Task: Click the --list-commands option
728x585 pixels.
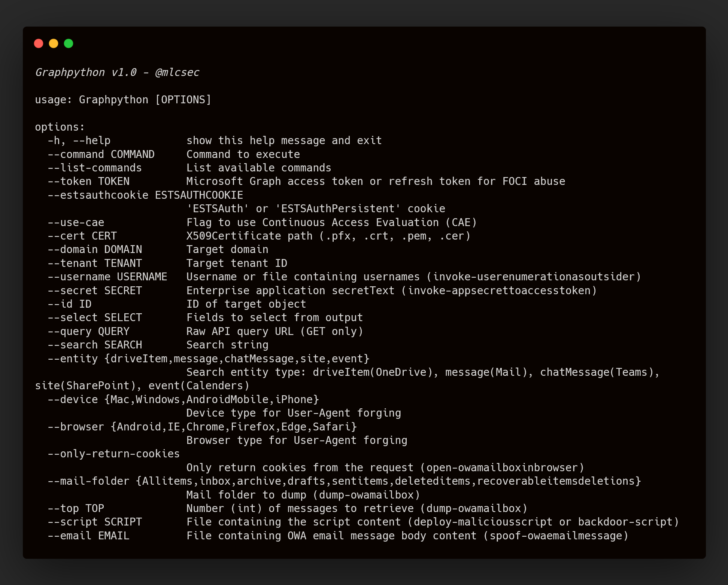Action: (95, 168)
